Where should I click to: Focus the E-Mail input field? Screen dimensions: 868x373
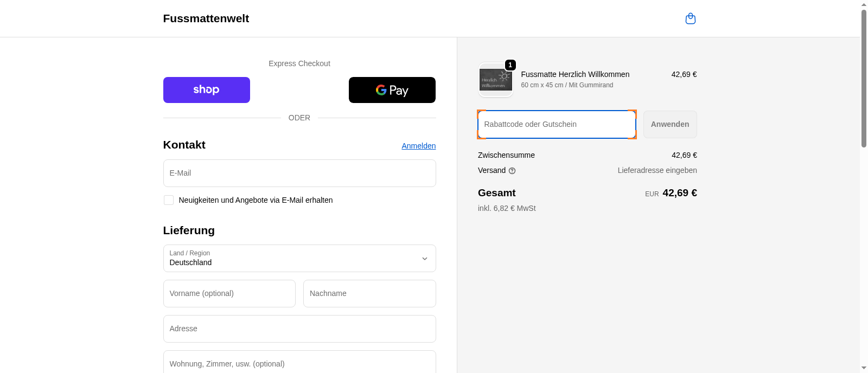(299, 173)
